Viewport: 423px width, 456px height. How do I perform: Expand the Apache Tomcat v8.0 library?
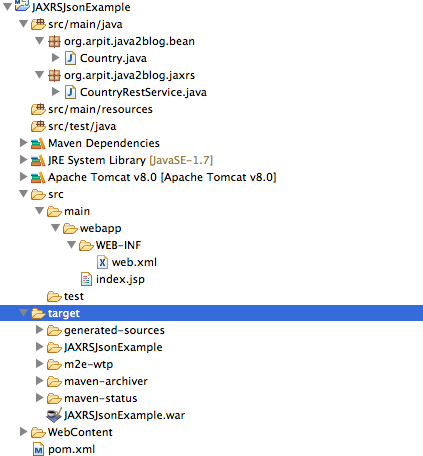tap(23, 177)
